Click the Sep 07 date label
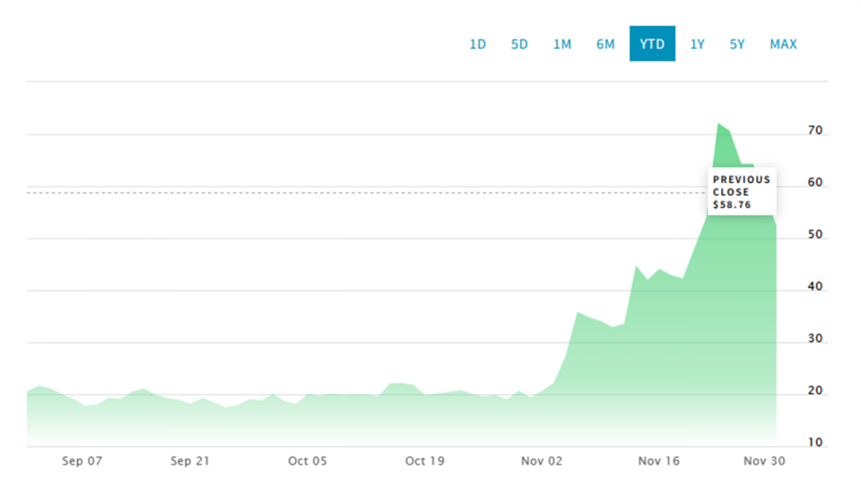861x504 pixels. [x=82, y=462]
